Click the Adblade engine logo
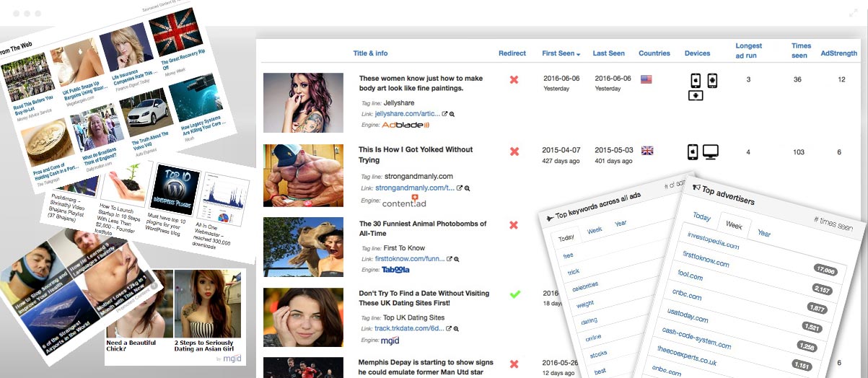The width and height of the screenshot is (868, 378). click(405, 125)
